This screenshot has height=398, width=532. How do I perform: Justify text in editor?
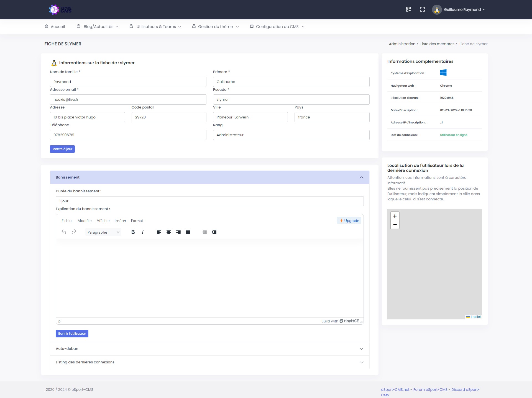pyautogui.click(x=188, y=232)
